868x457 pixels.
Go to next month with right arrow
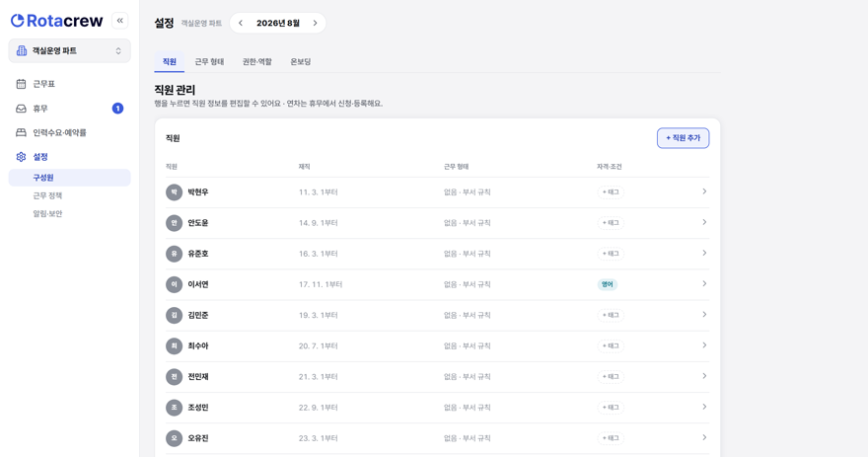(x=315, y=24)
